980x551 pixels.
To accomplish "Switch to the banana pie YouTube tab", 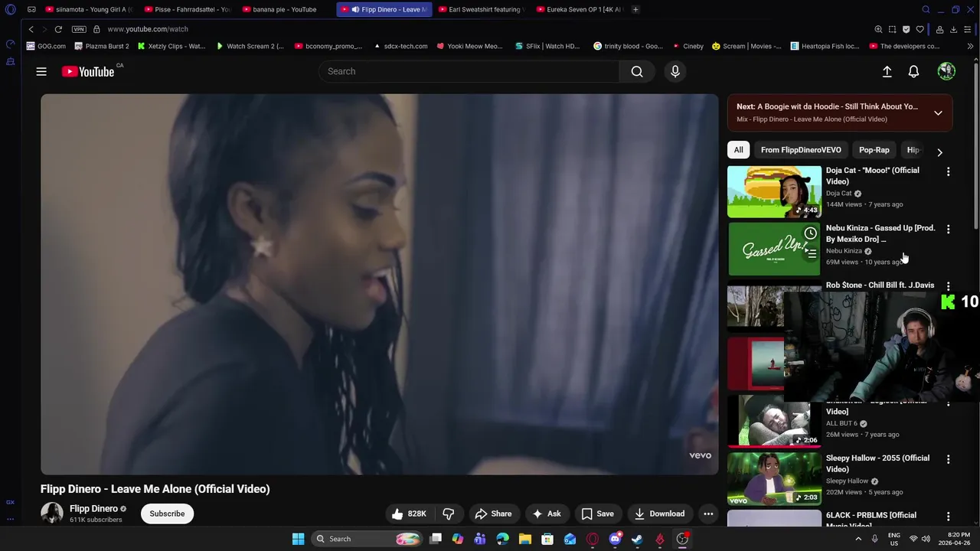I will (x=285, y=9).
